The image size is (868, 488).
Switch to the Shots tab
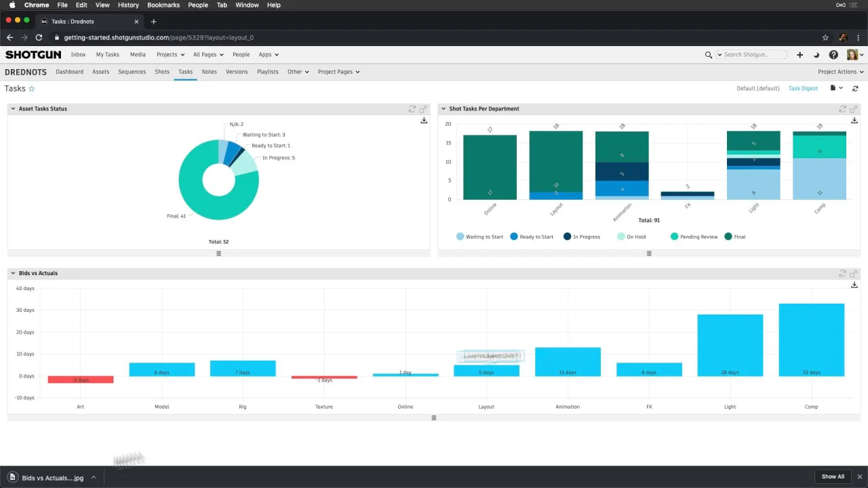coord(162,72)
